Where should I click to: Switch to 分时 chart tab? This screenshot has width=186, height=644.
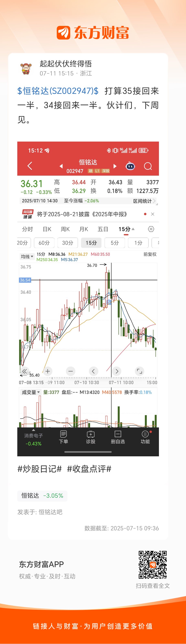tap(27, 229)
